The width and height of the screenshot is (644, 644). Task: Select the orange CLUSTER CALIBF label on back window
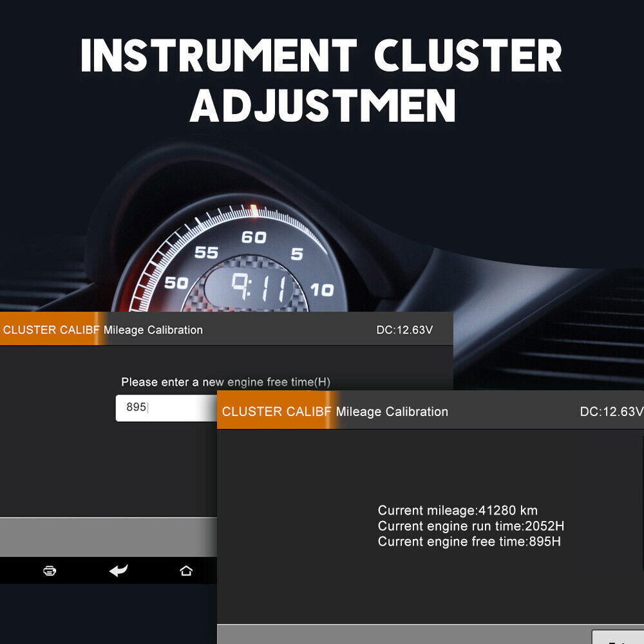(47, 329)
